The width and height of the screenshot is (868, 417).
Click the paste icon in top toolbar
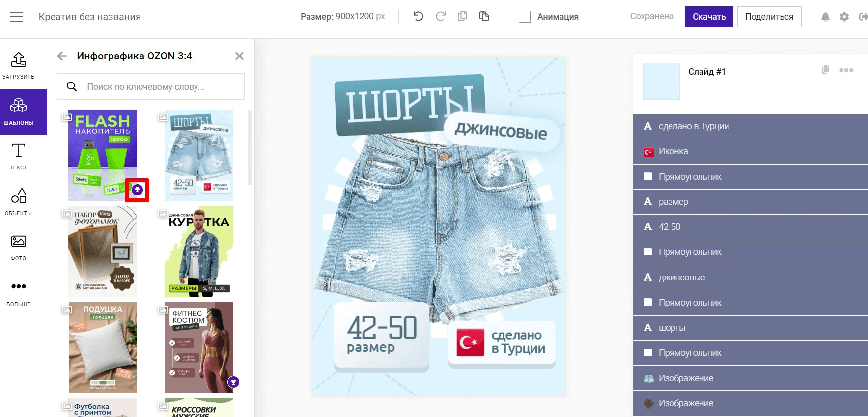point(484,16)
